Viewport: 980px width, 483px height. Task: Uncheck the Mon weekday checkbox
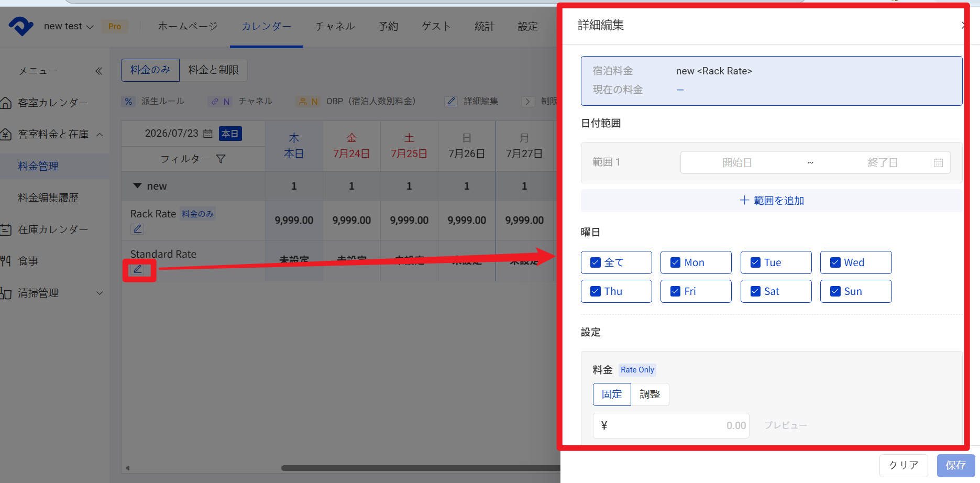pos(676,262)
